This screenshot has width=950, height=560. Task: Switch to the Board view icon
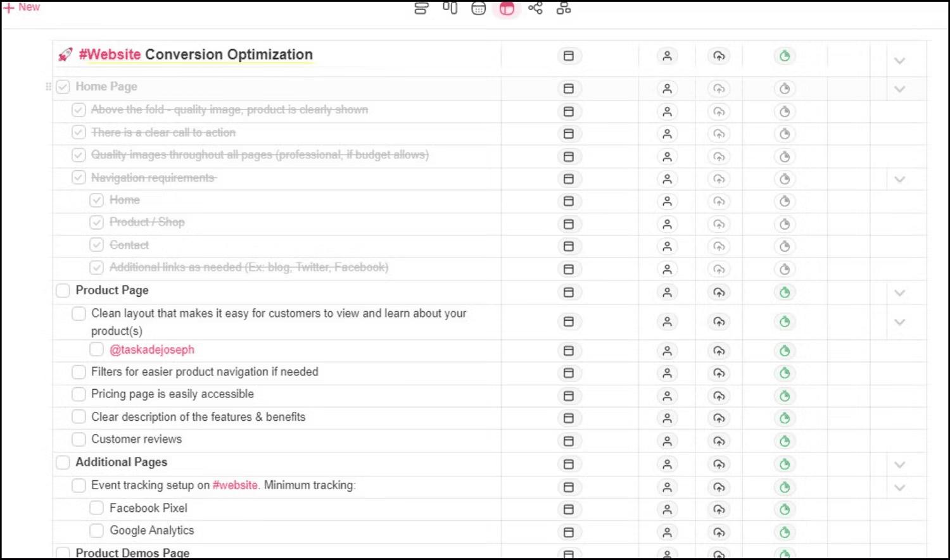[x=450, y=8]
